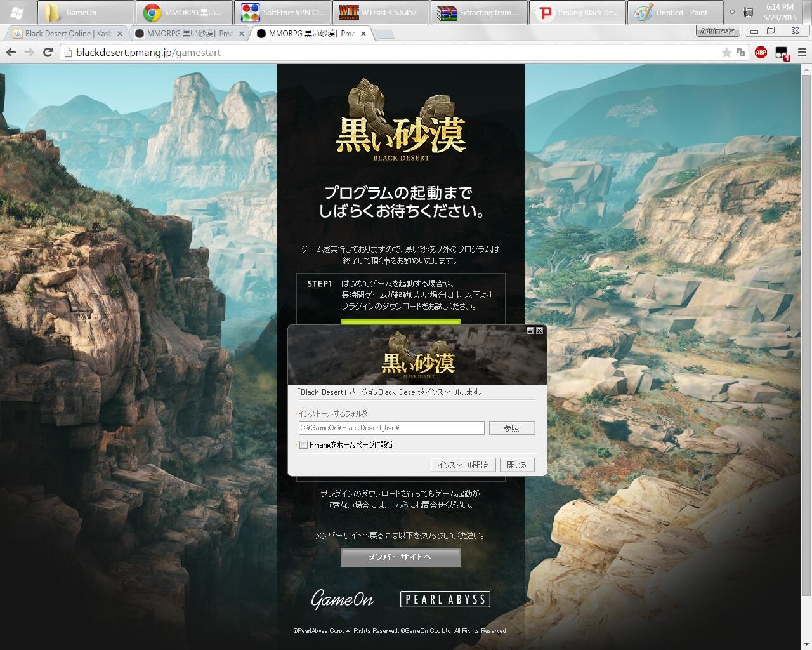Click the GameOn logo in footer
The image size is (812, 650).
point(343,599)
